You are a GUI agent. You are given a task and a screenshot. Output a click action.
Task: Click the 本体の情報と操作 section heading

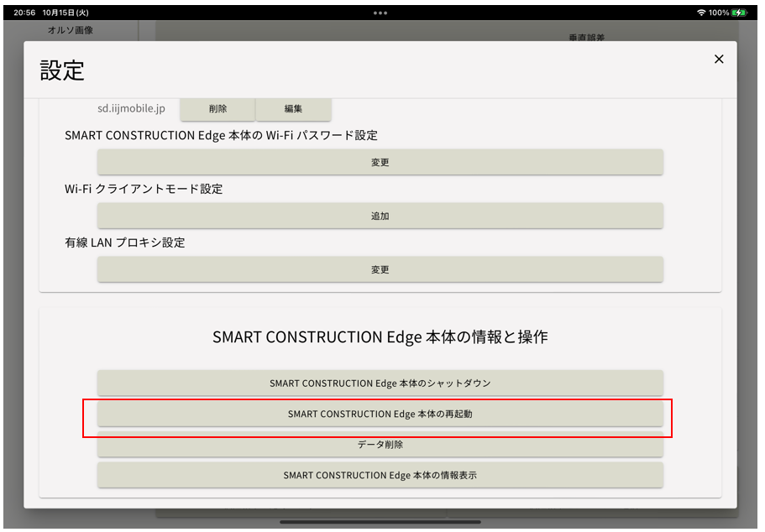click(x=380, y=337)
